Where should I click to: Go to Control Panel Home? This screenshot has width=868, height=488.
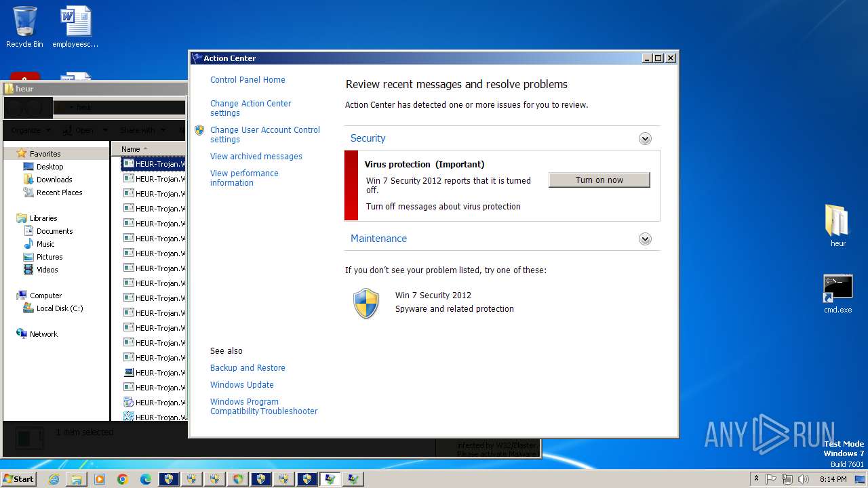[x=248, y=79]
